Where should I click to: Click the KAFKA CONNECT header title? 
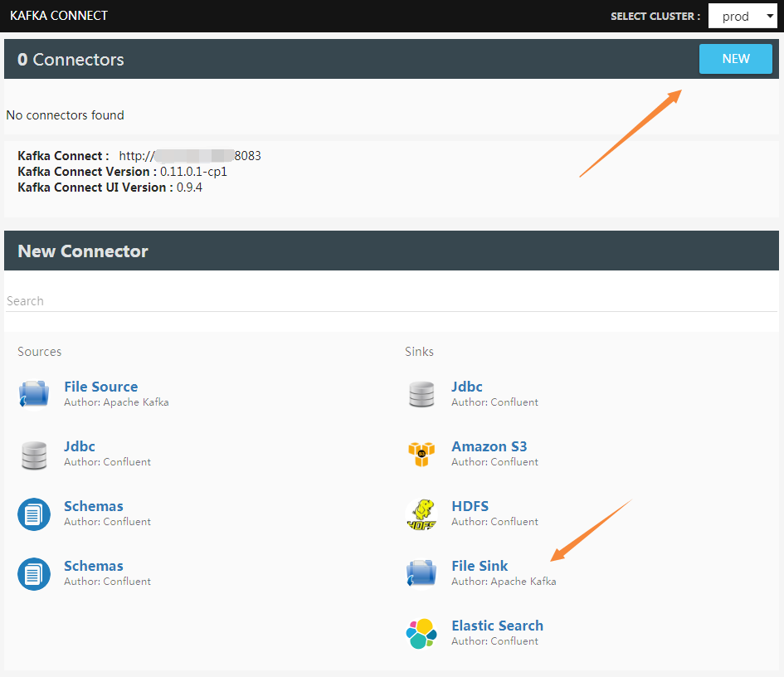coord(59,15)
